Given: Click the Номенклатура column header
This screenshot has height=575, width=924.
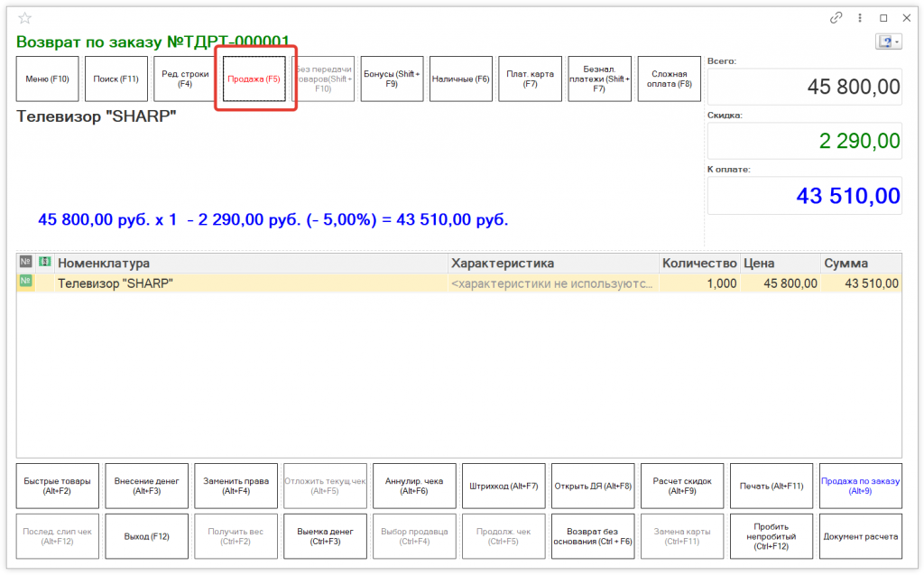Looking at the screenshot, I should (251, 264).
